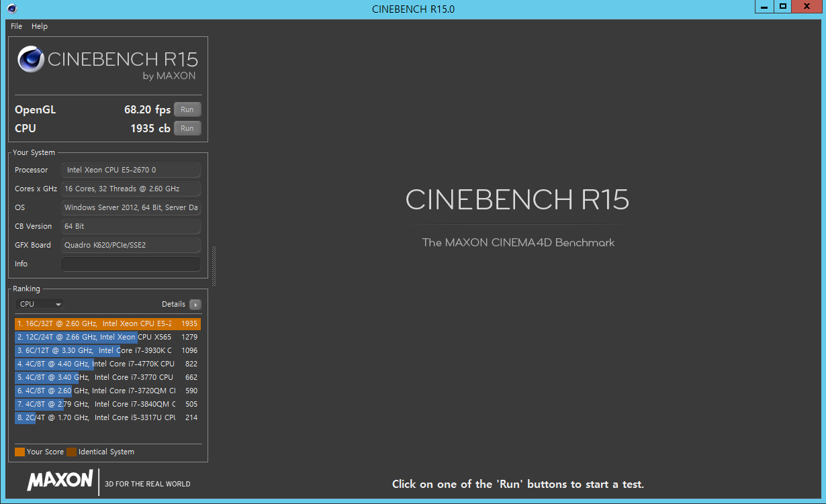
Task: Click the Cinebench sphere logo icon
Action: (x=31, y=59)
